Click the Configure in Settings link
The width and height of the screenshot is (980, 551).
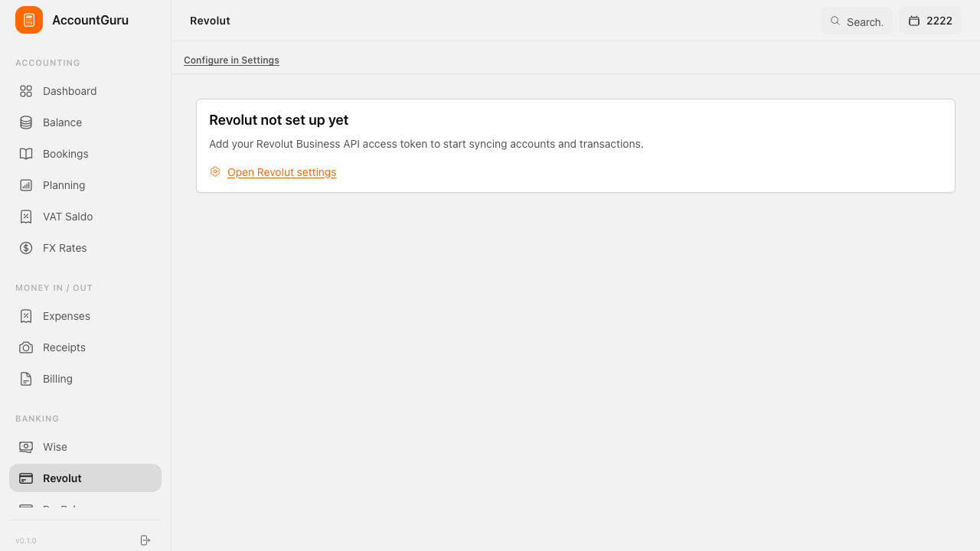[x=231, y=60]
